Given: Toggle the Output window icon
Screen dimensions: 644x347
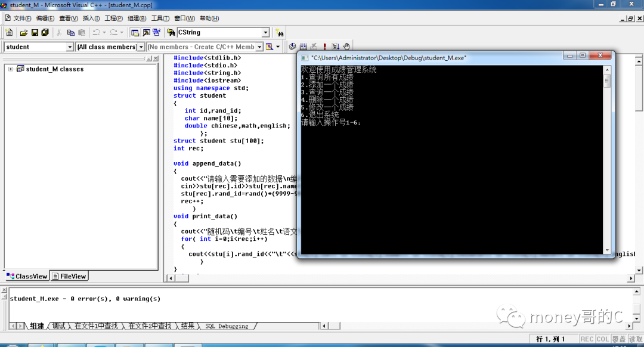Looking at the screenshot, I should point(146,32).
